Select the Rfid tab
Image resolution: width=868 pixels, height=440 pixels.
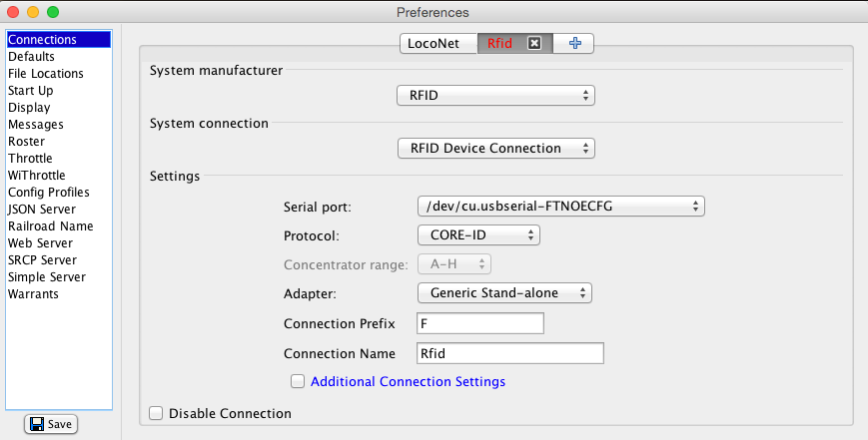500,44
